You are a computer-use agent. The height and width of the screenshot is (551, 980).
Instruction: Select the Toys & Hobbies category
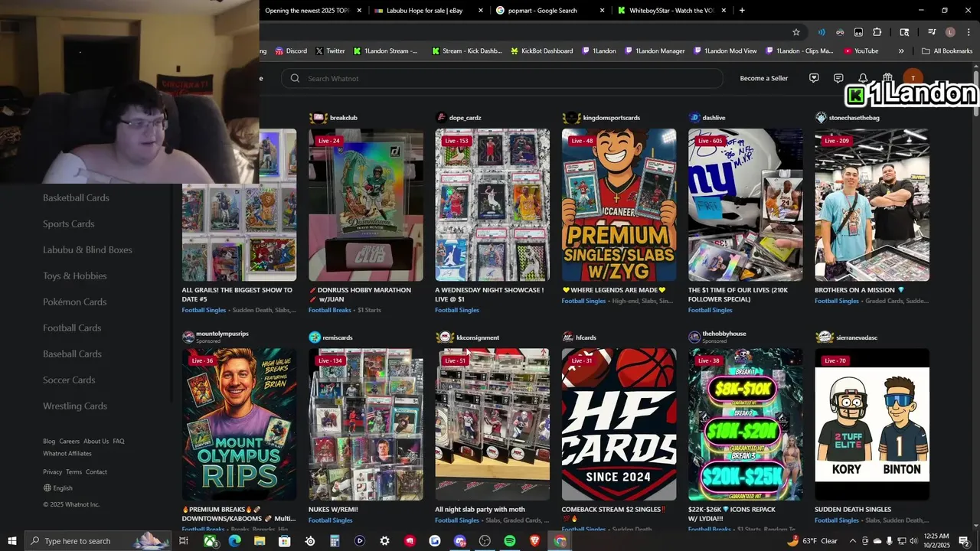(75, 275)
